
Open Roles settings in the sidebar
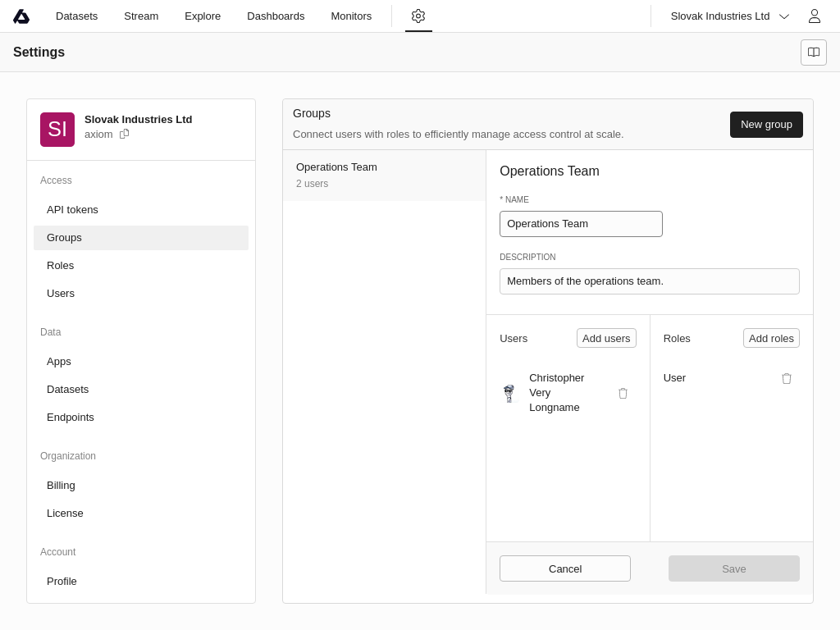coord(60,266)
